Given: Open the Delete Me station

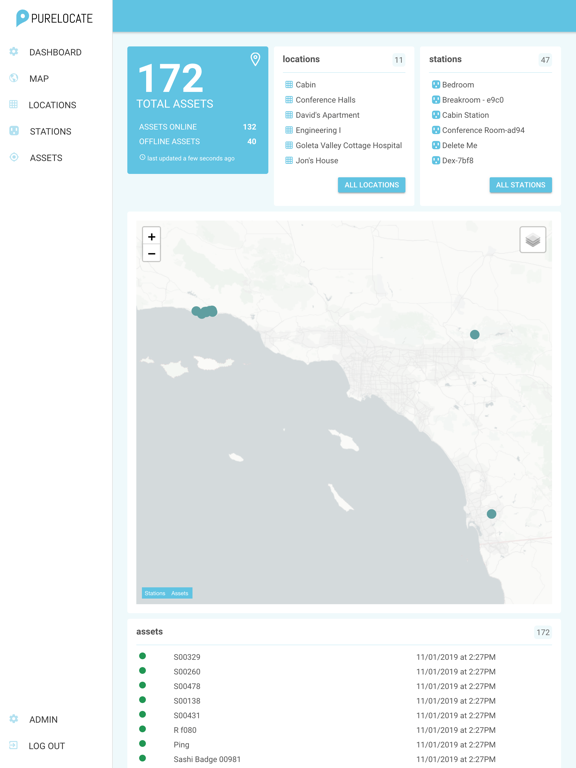Looking at the screenshot, I should coord(459,145).
